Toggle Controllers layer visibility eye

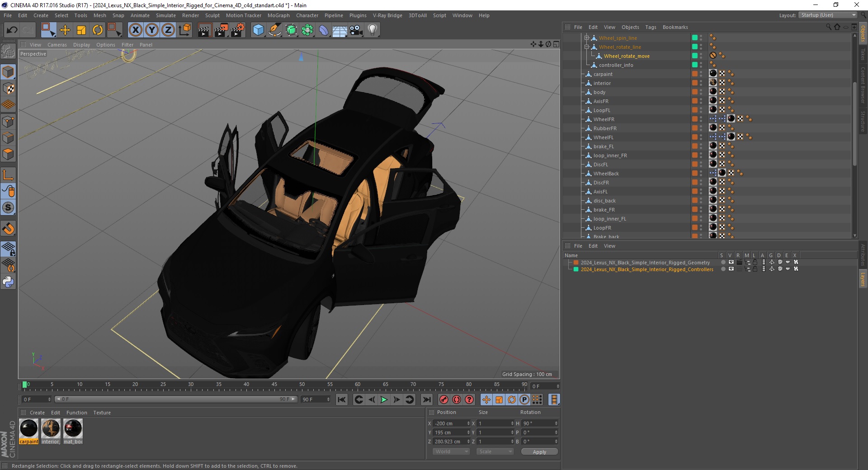coord(731,269)
